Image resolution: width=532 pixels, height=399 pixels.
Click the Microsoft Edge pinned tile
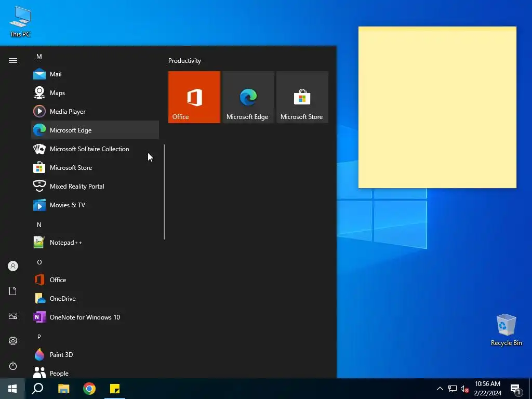pyautogui.click(x=248, y=97)
